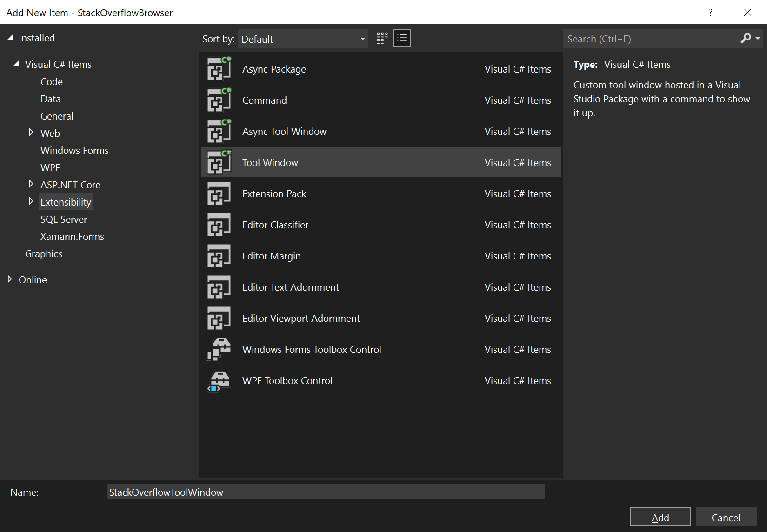
Task: Toggle the search options arrow
Action: pos(758,38)
